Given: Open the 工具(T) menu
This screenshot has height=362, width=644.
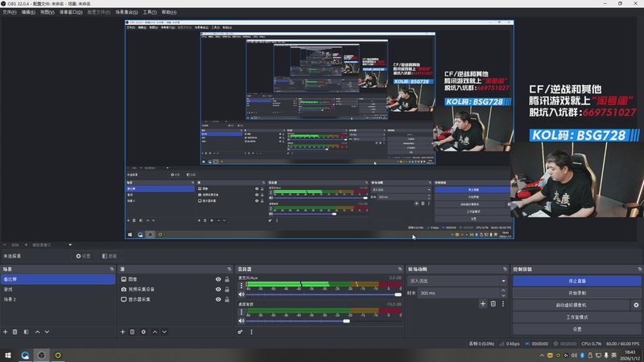Looking at the screenshot, I should pos(150,12).
